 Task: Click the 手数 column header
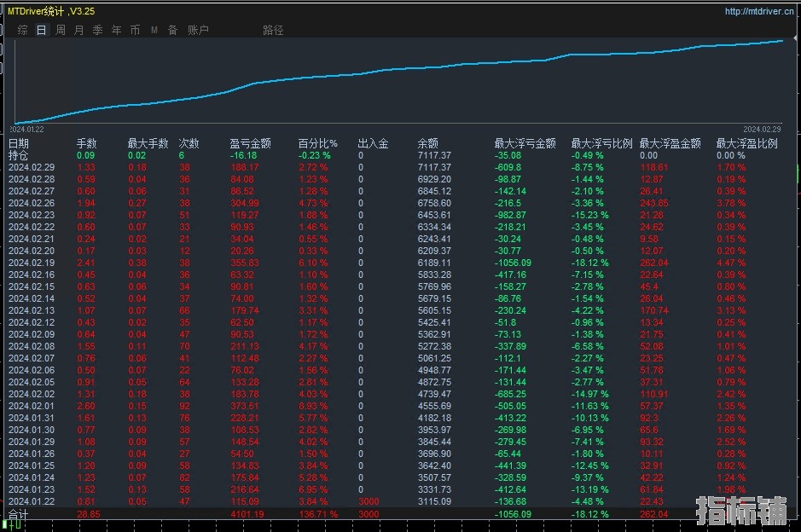(86, 143)
